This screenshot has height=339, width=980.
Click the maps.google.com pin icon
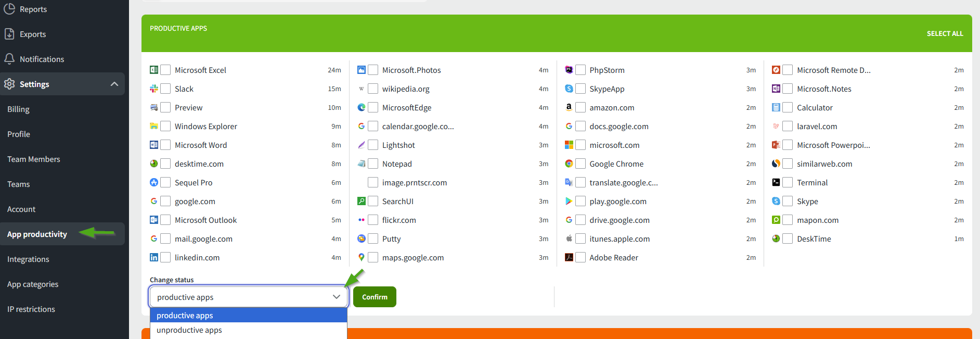coord(362,257)
